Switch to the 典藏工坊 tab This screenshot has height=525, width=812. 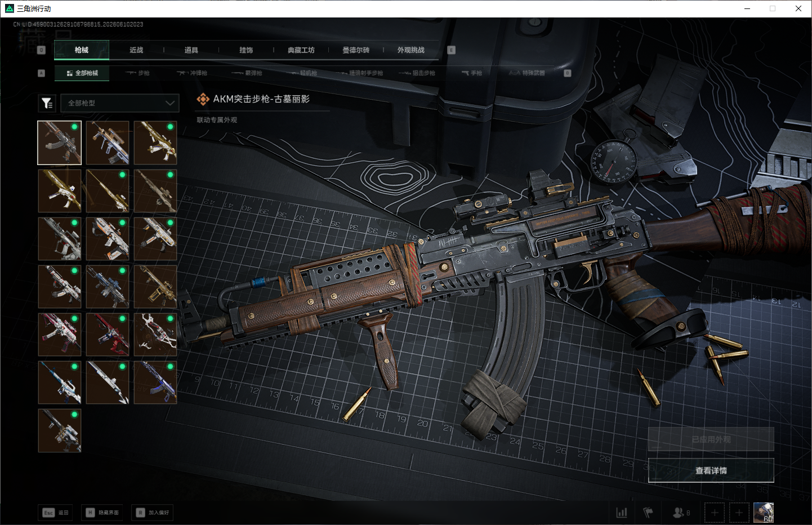(x=301, y=50)
